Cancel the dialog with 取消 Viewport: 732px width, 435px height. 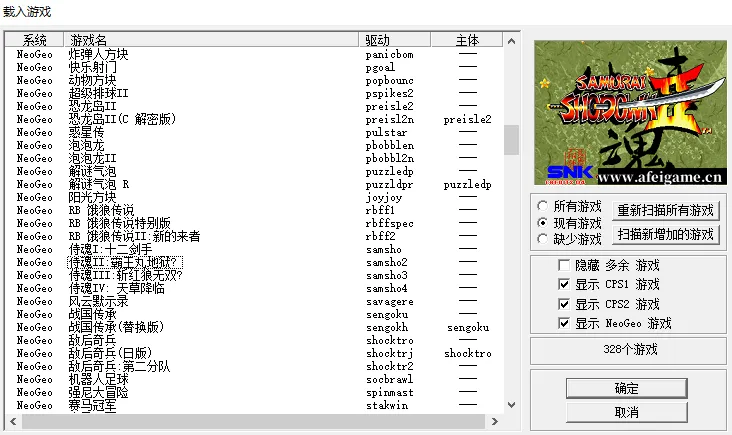click(x=626, y=411)
